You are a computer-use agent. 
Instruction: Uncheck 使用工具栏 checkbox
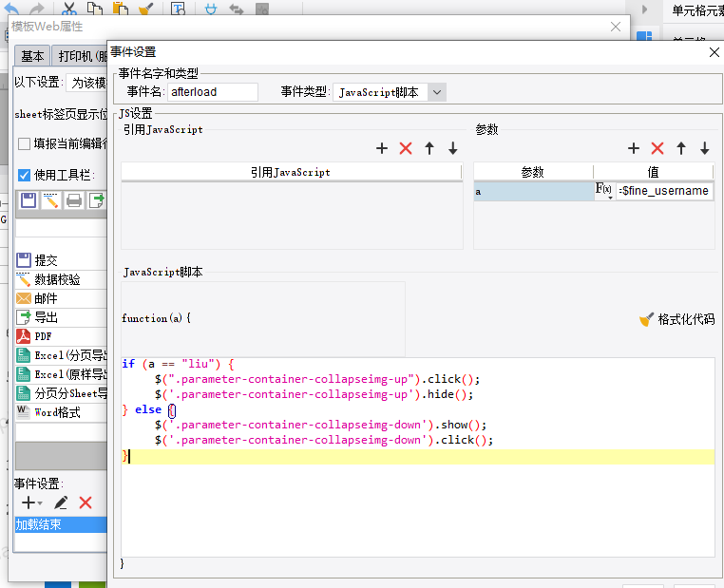(x=24, y=175)
